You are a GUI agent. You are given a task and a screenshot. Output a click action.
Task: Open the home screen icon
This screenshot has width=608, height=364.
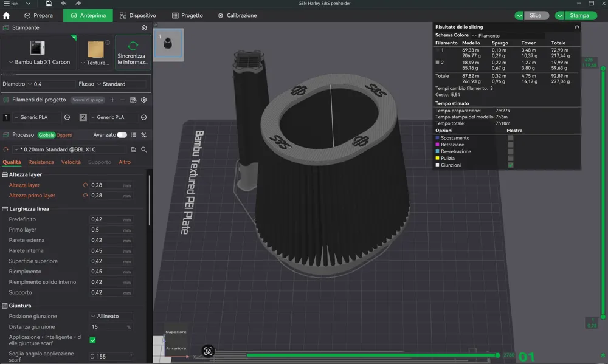coord(6,16)
